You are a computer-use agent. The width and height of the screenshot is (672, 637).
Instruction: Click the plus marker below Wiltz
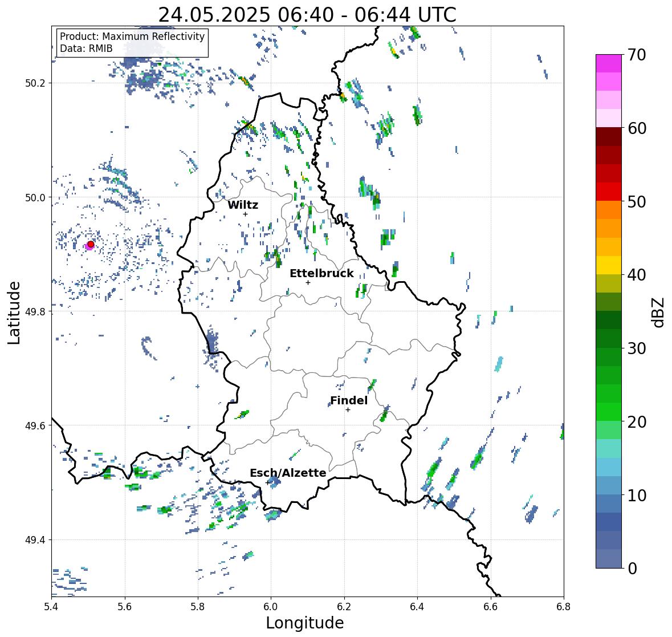click(245, 214)
